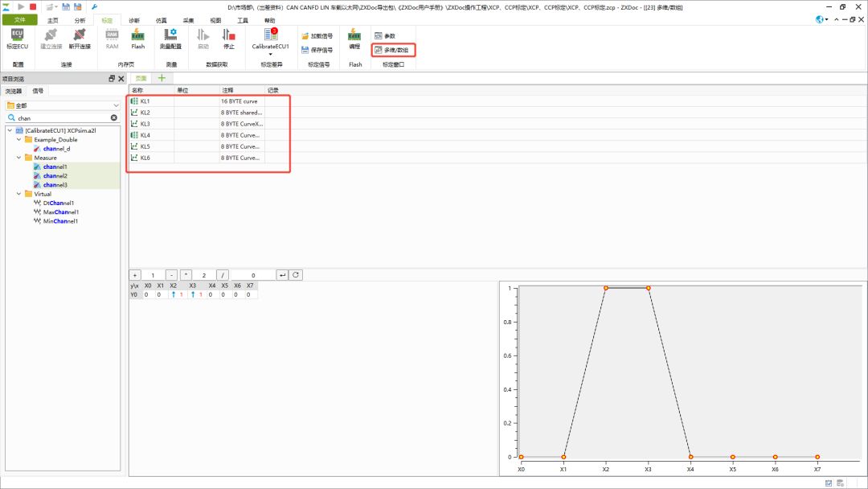Open the 多维/数组 calibration window
The height and width of the screenshot is (489, 868).
click(392, 50)
